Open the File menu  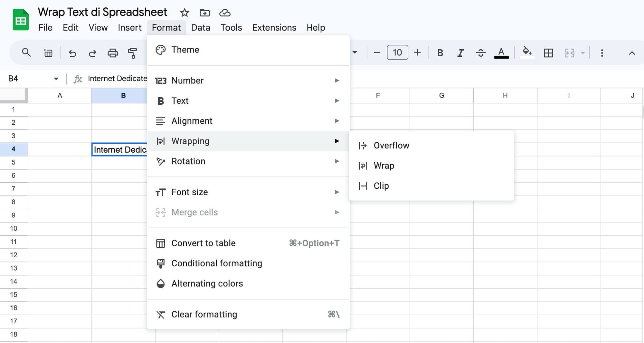pos(45,28)
